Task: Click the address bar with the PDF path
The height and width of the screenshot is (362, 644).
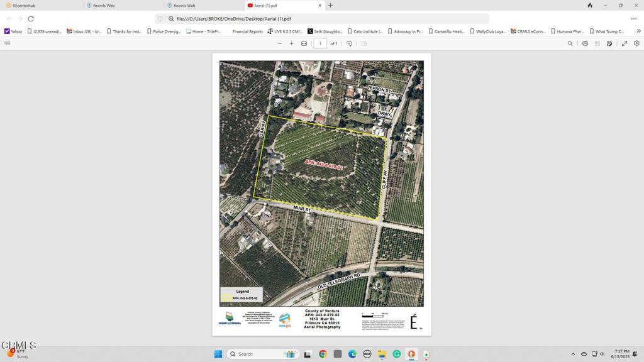Action: 322,19
